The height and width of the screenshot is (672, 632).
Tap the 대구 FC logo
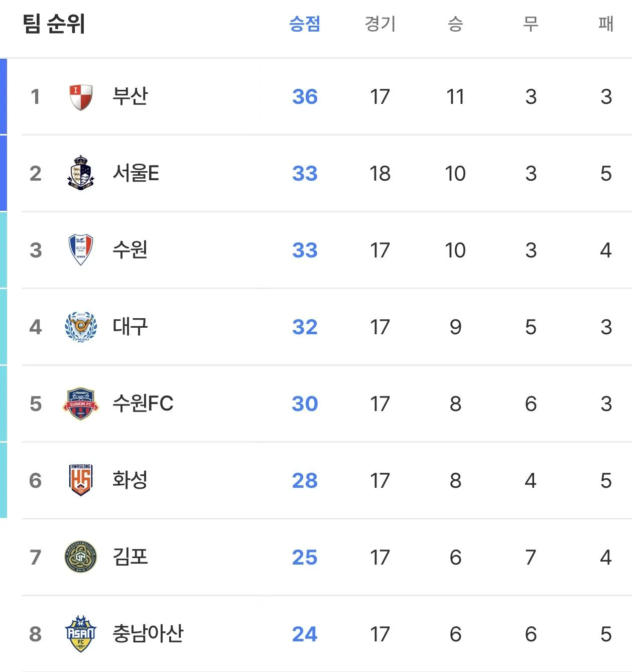[x=80, y=327]
